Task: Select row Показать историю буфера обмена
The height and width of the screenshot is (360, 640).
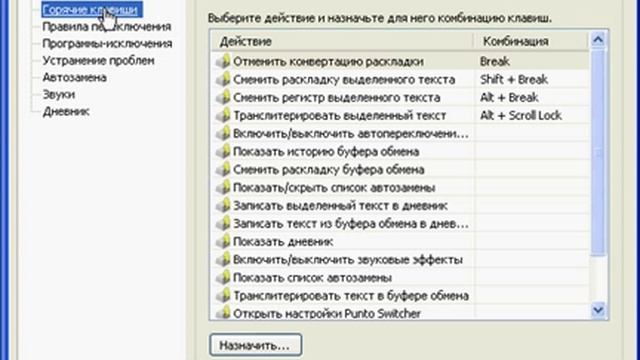Action: (x=400, y=151)
